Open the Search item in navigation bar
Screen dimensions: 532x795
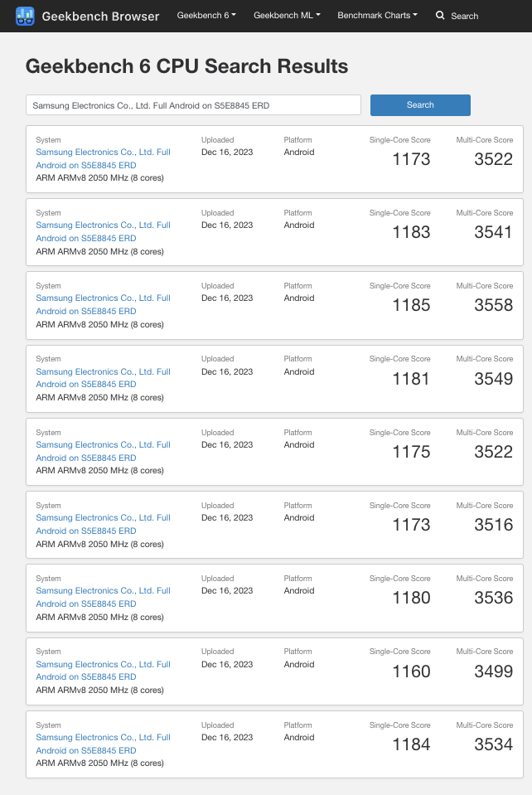pos(464,16)
